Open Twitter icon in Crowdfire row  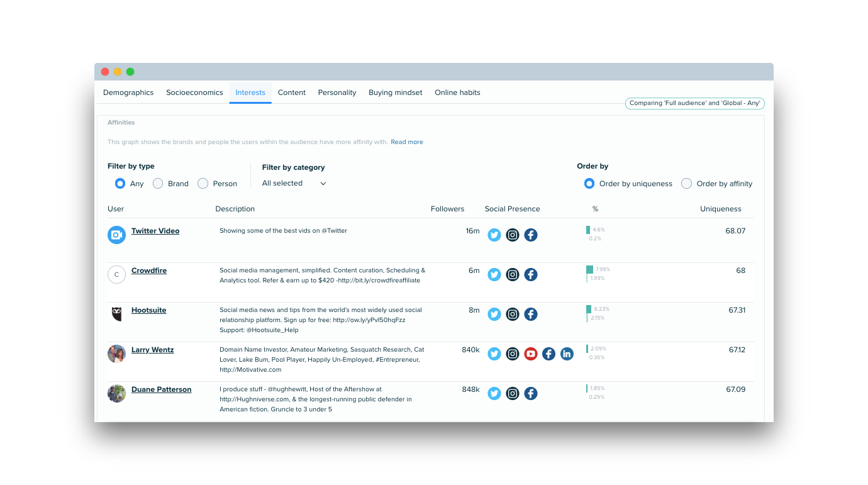(x=494, y=275)
